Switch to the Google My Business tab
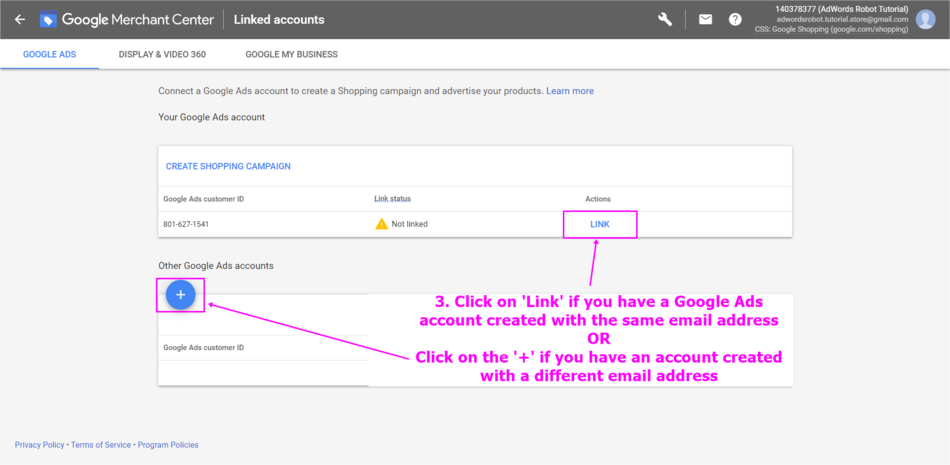This screenshot has height=465, width=950. (x=291, y=54)
